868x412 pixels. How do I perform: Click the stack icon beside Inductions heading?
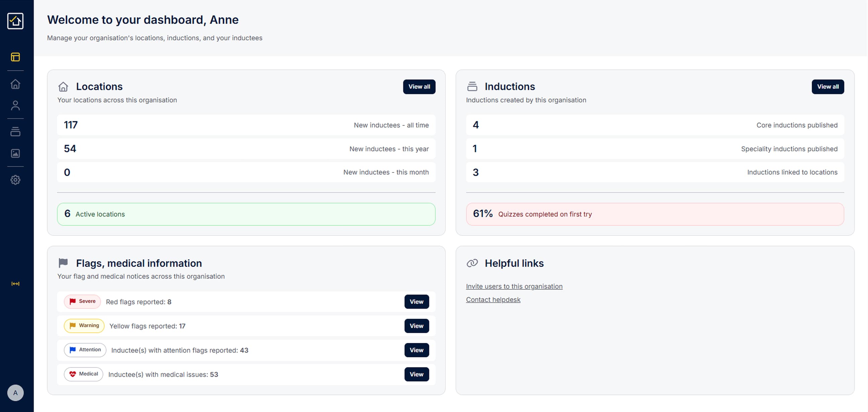click(x=472, y=87)
